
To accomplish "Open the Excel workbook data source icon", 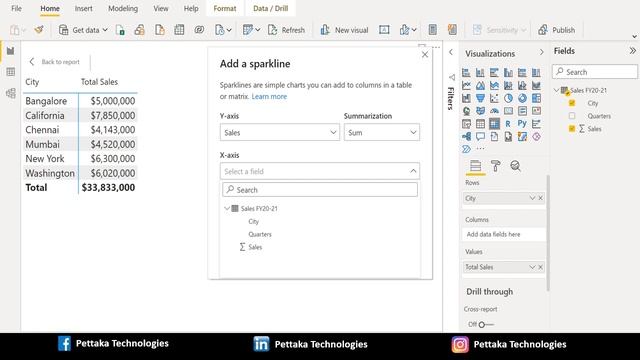I will [x=120, y=30].
